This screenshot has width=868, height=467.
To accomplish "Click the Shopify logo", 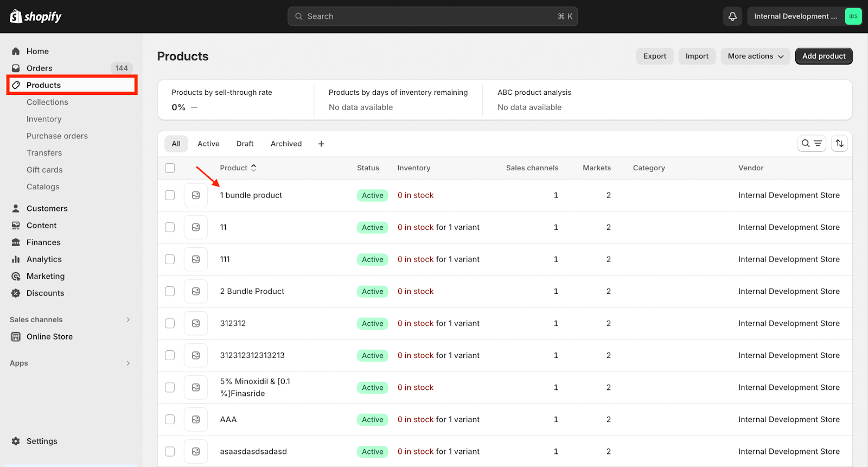I will pos(36,16).
